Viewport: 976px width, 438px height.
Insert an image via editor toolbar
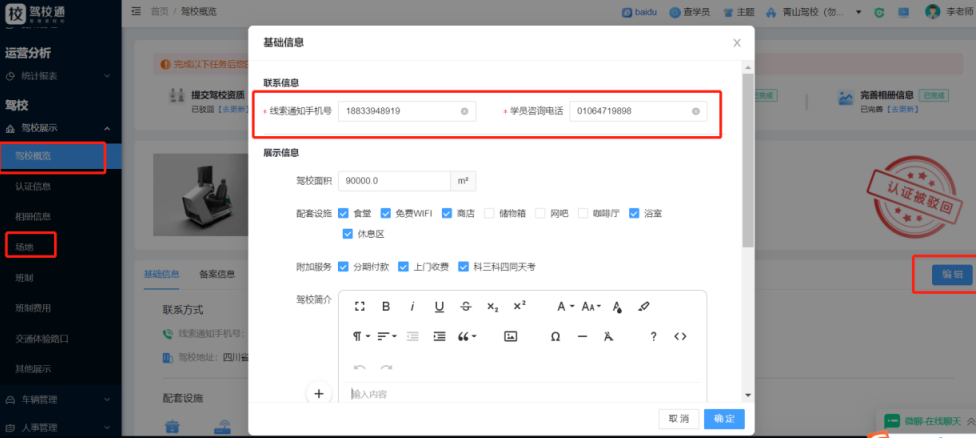coord(510,336)
